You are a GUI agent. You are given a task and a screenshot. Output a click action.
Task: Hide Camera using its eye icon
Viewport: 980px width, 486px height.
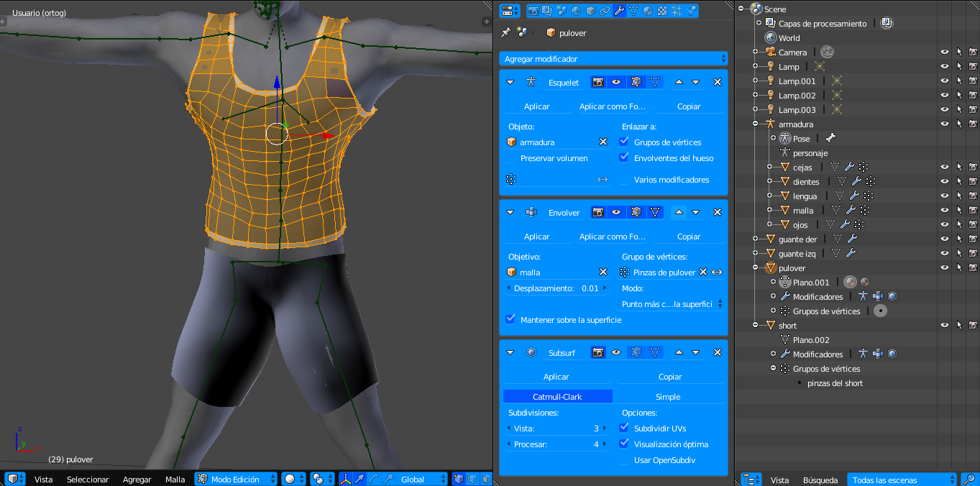point(945,52)
